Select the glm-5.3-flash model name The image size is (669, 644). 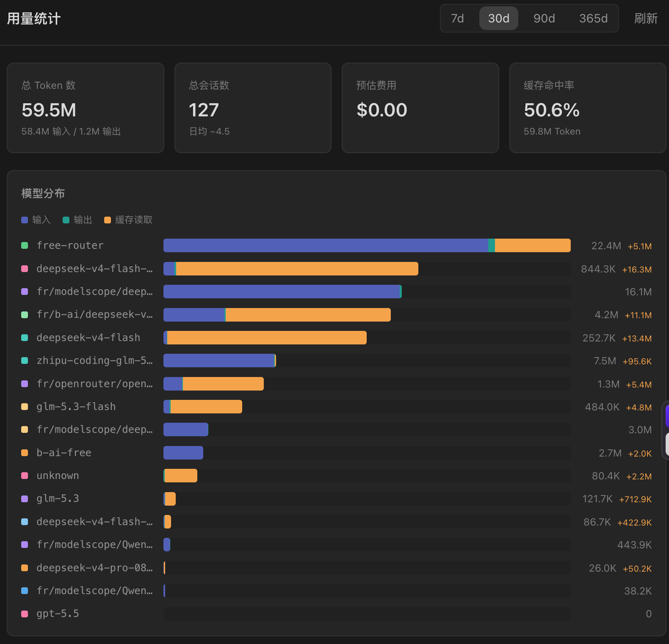coord(76,407)
